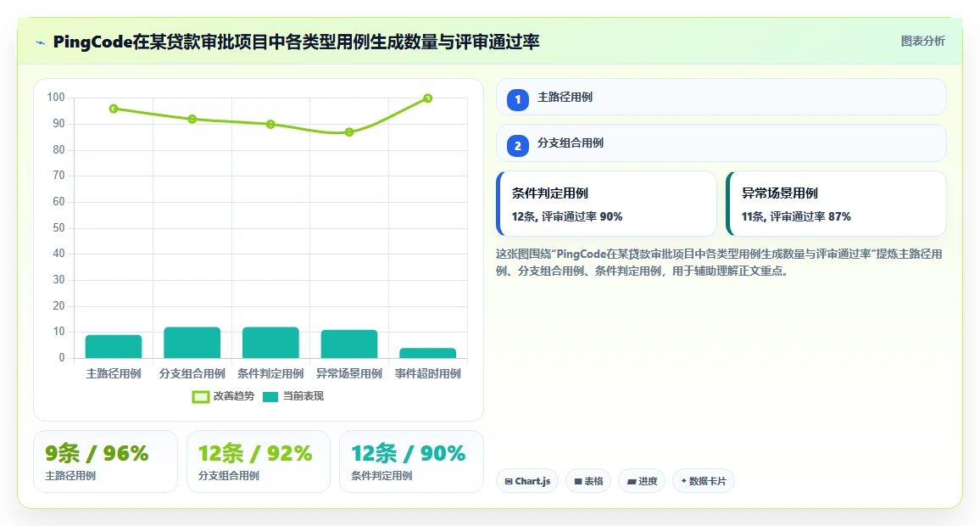
Task: Click the 异常场景用例 x-axis label
Action: 349,373
